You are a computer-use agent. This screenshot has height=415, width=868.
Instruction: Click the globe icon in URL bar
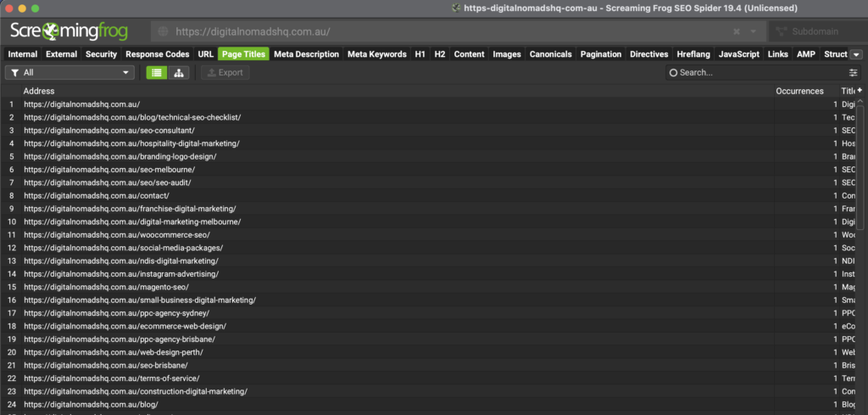point(163,32)
